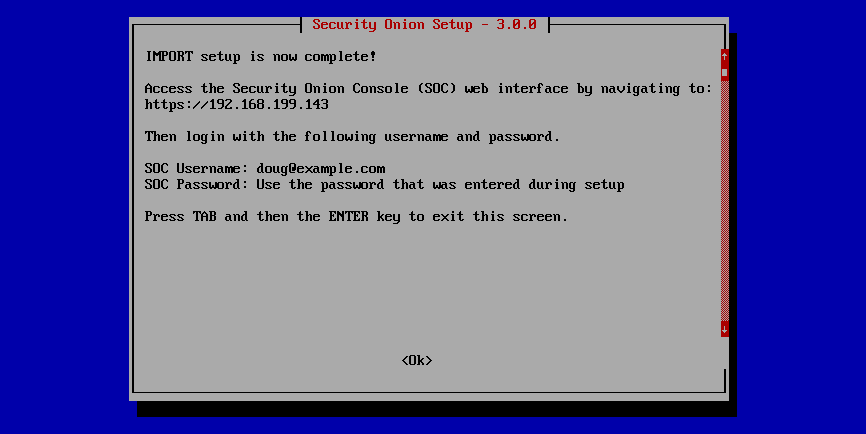This screenshot has width=866, height=434.
Task: Click the SOC Username label
Action: pyautogui.click(x=193, y=169)
